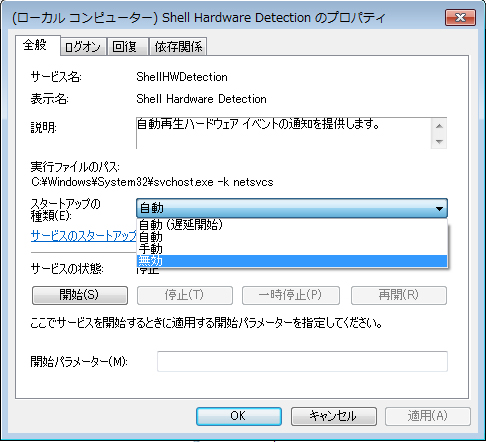Focus the 開始パラメーター input field
The height and width of the screenshot is (442, 486).
[x=302, y=361]
